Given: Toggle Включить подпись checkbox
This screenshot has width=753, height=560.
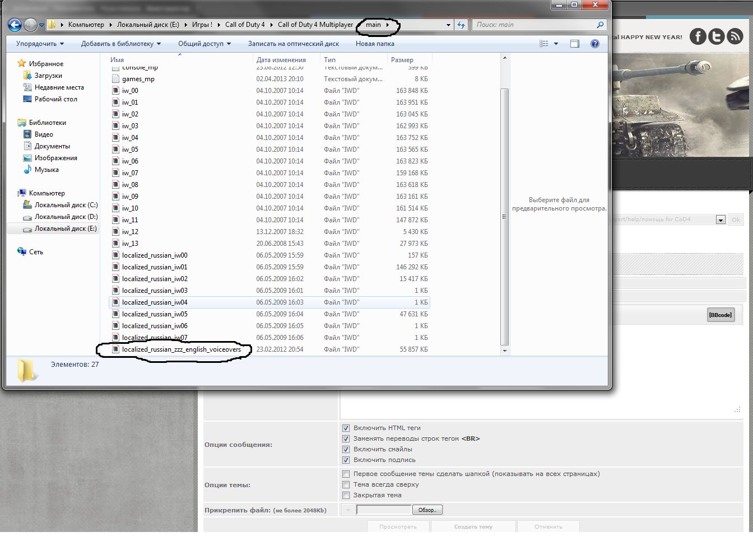Looking at the screenshot, I should pos(346,460).
